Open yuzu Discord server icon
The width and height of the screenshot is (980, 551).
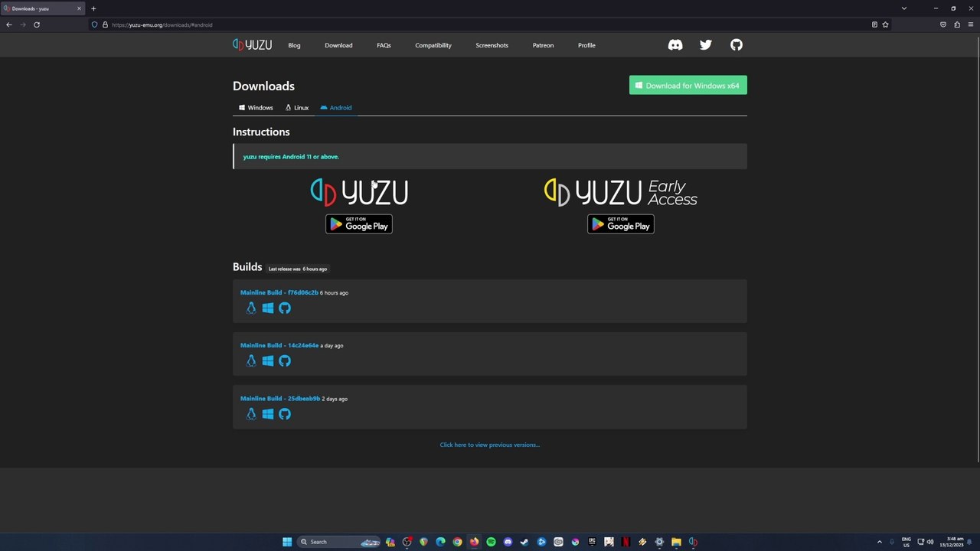675,45
